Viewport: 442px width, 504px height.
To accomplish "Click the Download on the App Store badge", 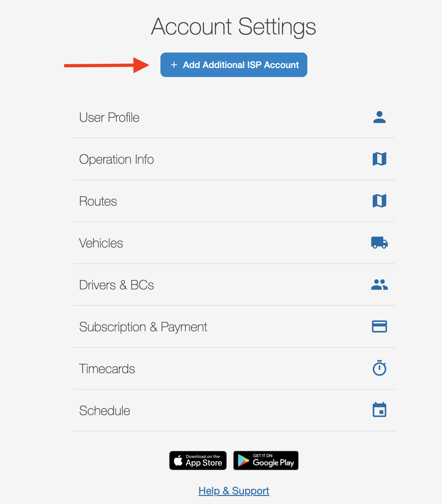I will (x=198, y=460).
